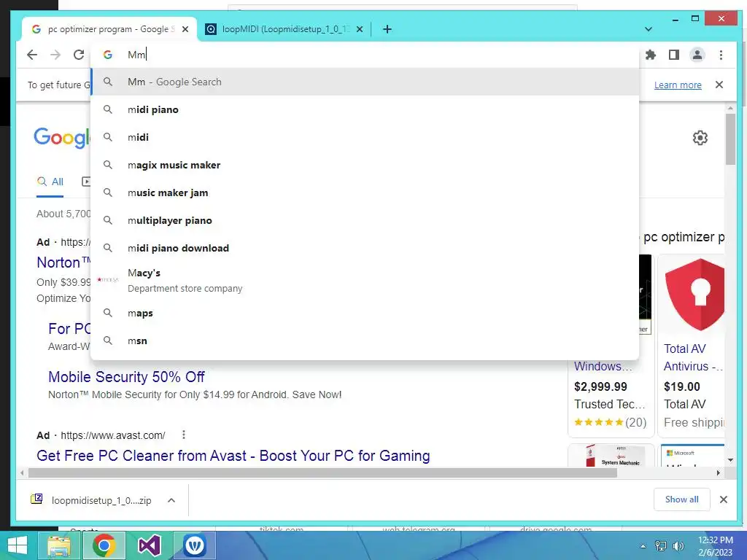Open a new tab with plus button
The width and height of the screenshot is (747, 560).
[387, 29]
